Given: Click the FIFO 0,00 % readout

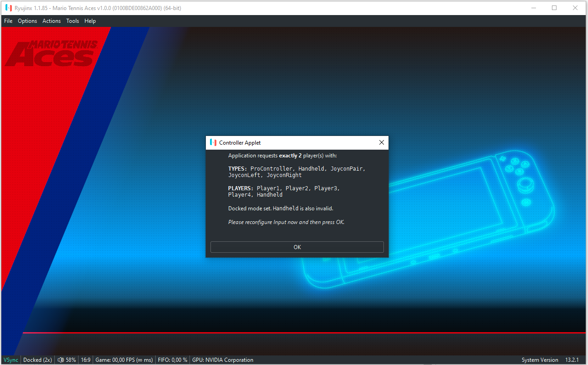Looking at the screenshot, I should (173, 360).
